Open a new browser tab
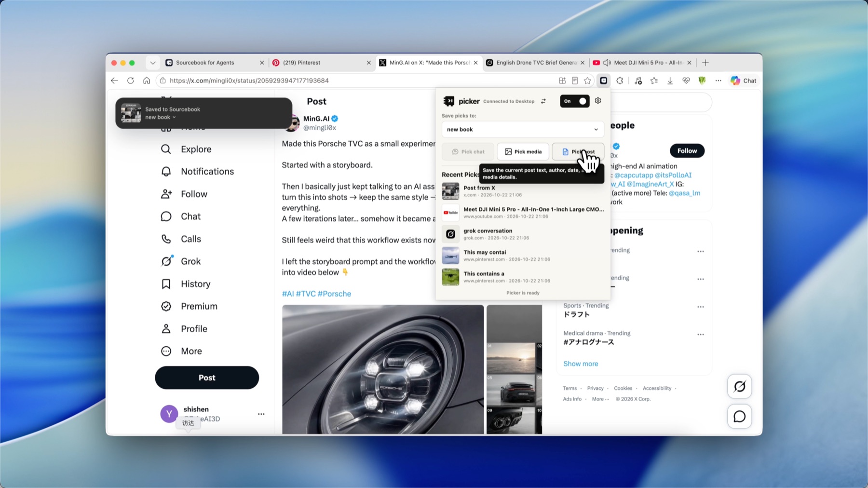The image size is (868, 488). [705, 63]
